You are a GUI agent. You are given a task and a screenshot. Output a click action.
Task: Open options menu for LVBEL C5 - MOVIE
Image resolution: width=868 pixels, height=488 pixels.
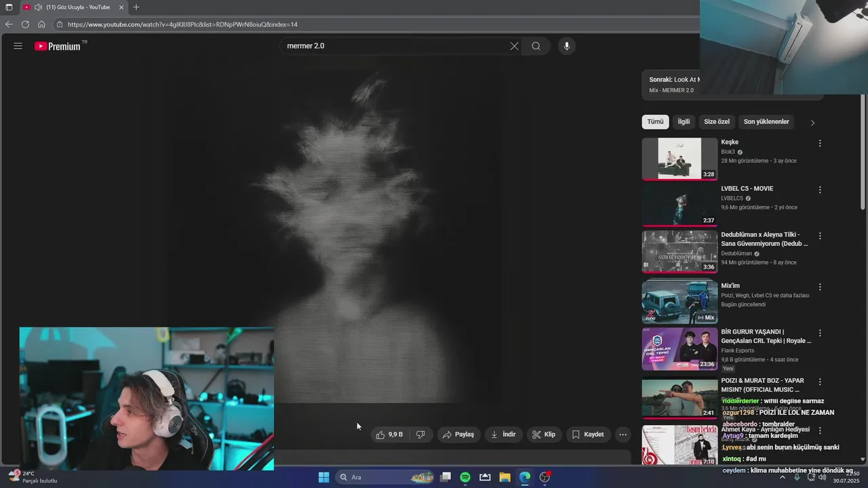(820, 190)
